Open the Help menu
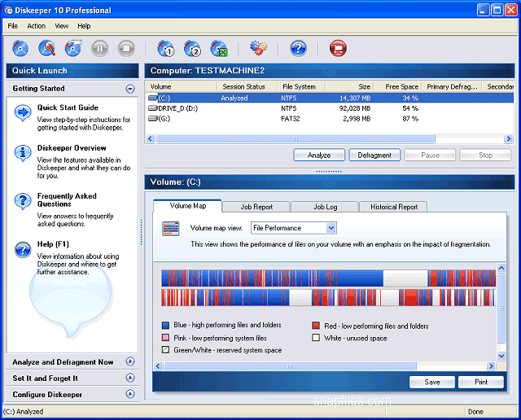This screenshot has height=420, width=521. click(x=84, y=26)
